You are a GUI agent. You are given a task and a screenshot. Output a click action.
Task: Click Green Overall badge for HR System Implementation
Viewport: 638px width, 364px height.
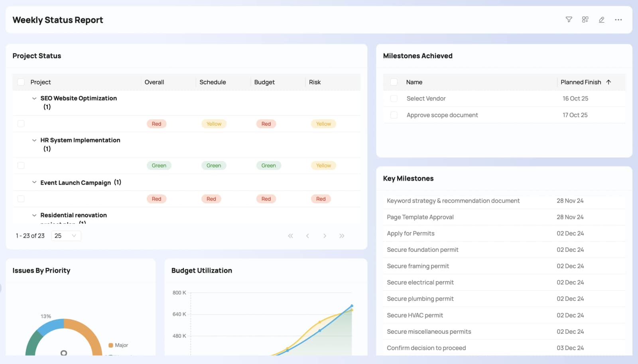(159, 165)
